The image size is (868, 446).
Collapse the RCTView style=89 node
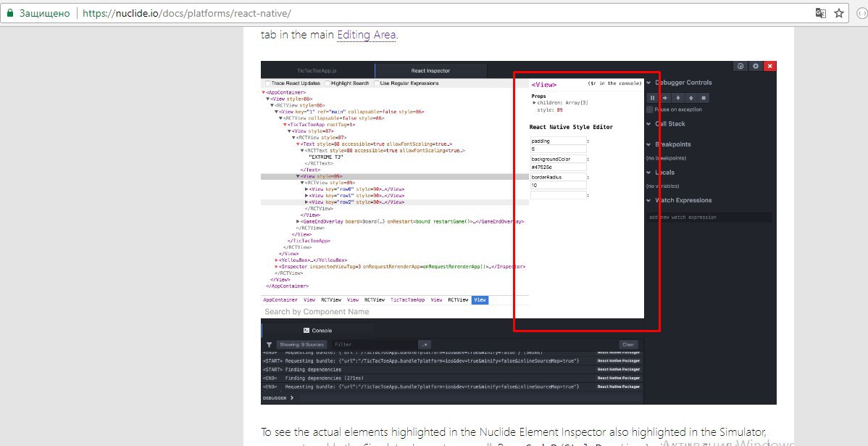(x=302, y=183)
